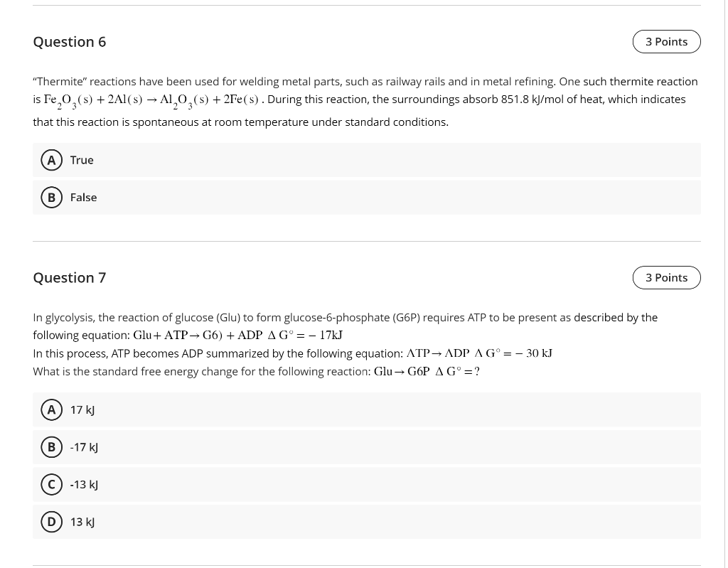
Task: Select "False" for Question 6
Action: click(x=83, y=197)
